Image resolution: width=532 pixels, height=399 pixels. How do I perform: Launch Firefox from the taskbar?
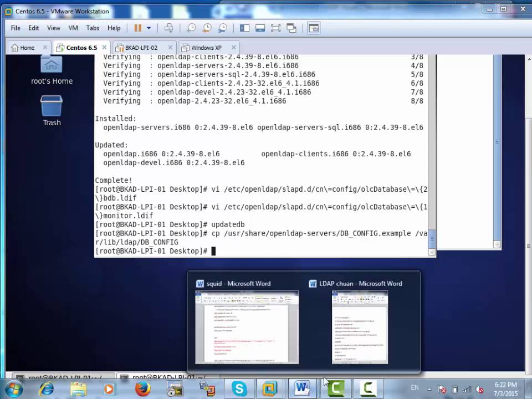point(142,389)
